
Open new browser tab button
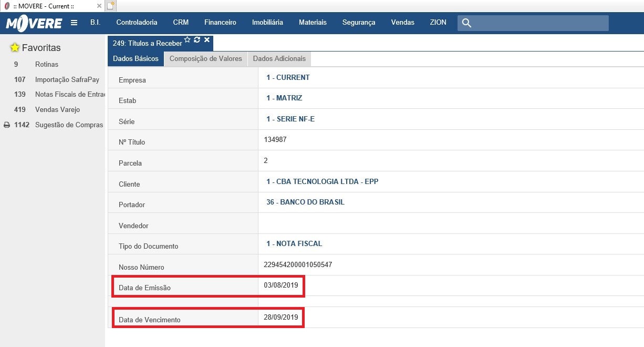[110, 6]
